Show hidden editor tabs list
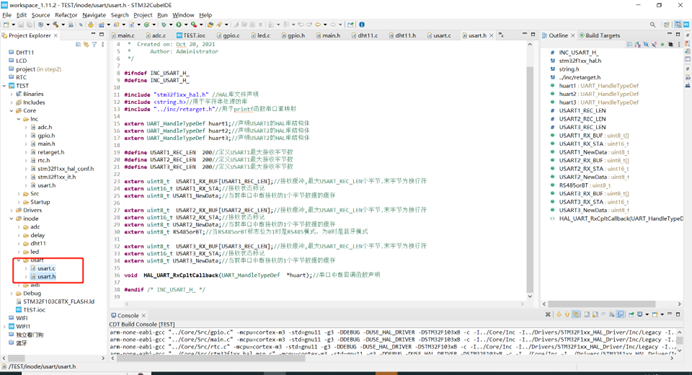 coord(501,35)
